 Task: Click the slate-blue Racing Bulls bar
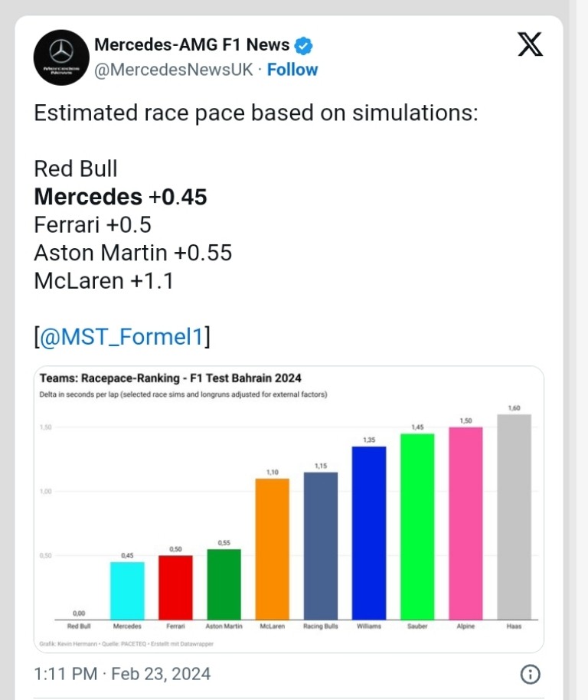point(321,546)
